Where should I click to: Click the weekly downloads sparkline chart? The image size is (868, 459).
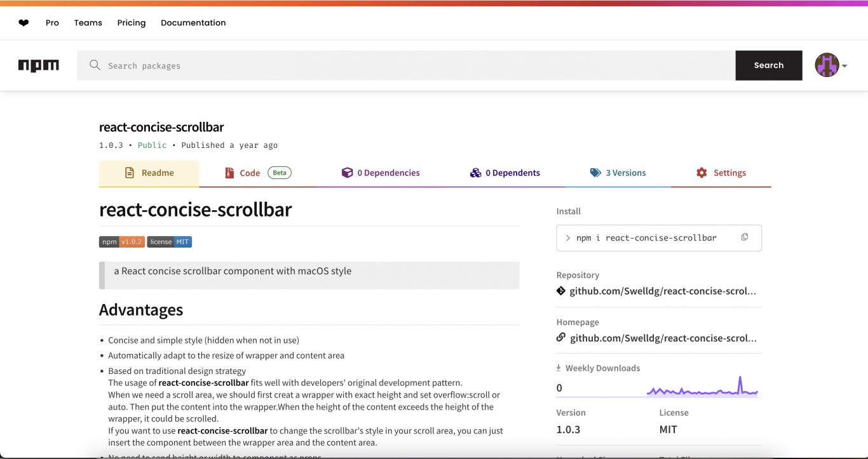[702, 387]
